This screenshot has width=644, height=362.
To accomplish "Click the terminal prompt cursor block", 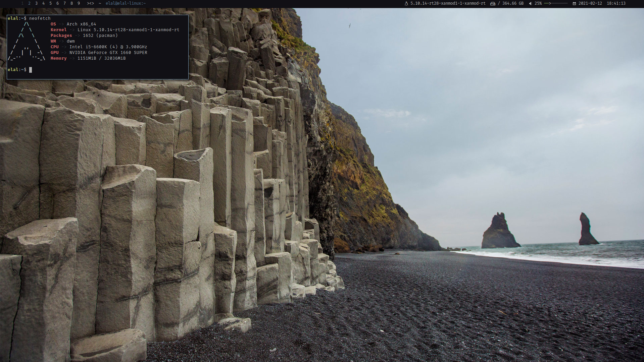I will tap(31, 70).
